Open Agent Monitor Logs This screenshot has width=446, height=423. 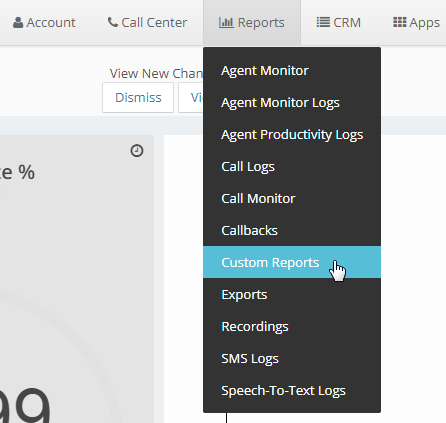tap(292, 103)
